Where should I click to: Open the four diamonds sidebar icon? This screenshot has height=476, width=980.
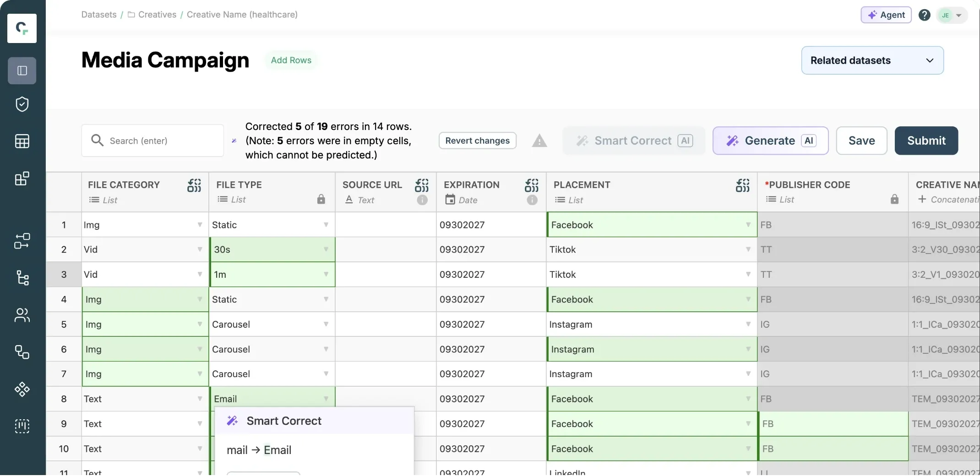click(22, 389)
